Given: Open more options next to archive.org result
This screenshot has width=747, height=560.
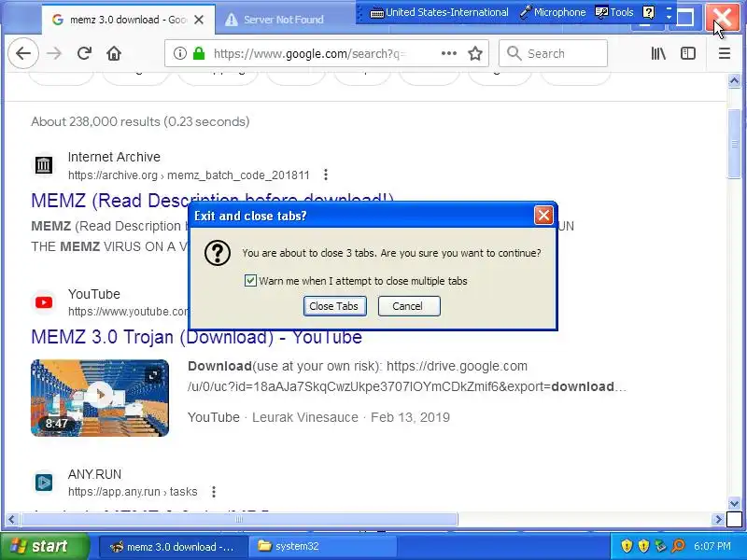Looking at the screenshot, I should pyautogui.click(x=326, y=175).
